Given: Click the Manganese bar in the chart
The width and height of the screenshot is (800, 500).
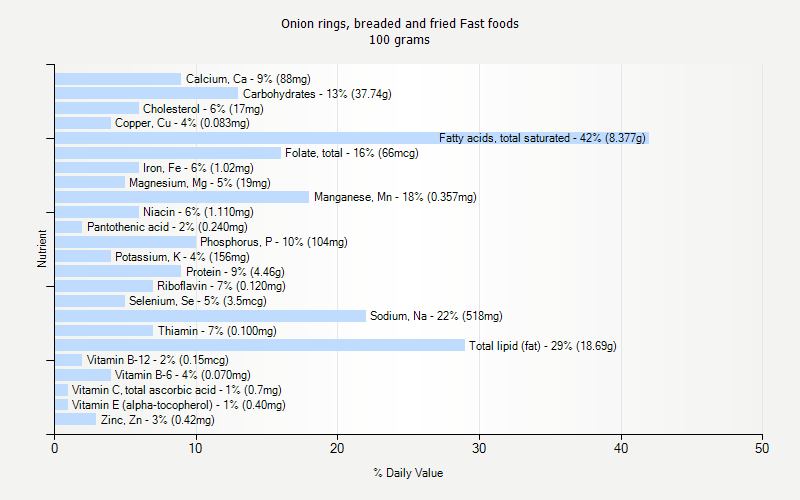Looking at the screenshot, I should click(182, 197).
